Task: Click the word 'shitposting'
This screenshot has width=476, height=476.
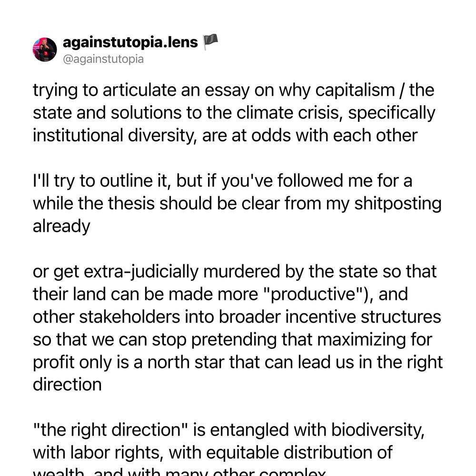Action: (397, 204)
